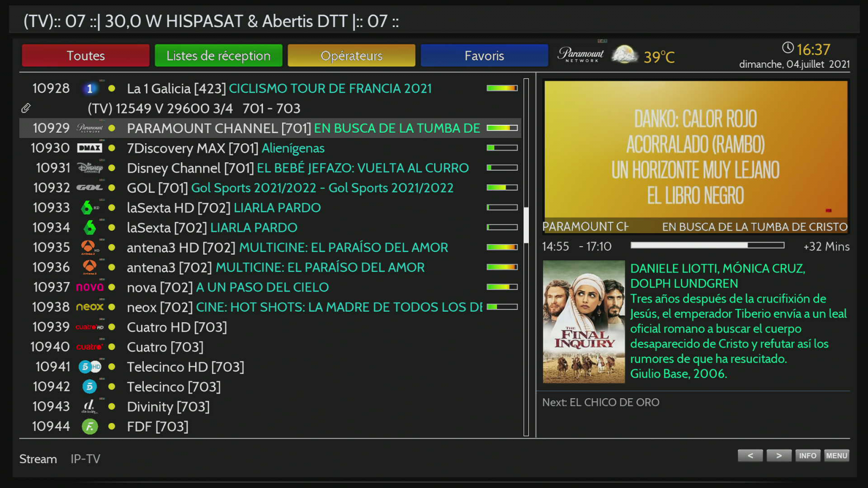Screen dimensions: 868x488
Task: Select nova [702] A UN PASO DEL CIELO
Action: (x=270, y=287)
